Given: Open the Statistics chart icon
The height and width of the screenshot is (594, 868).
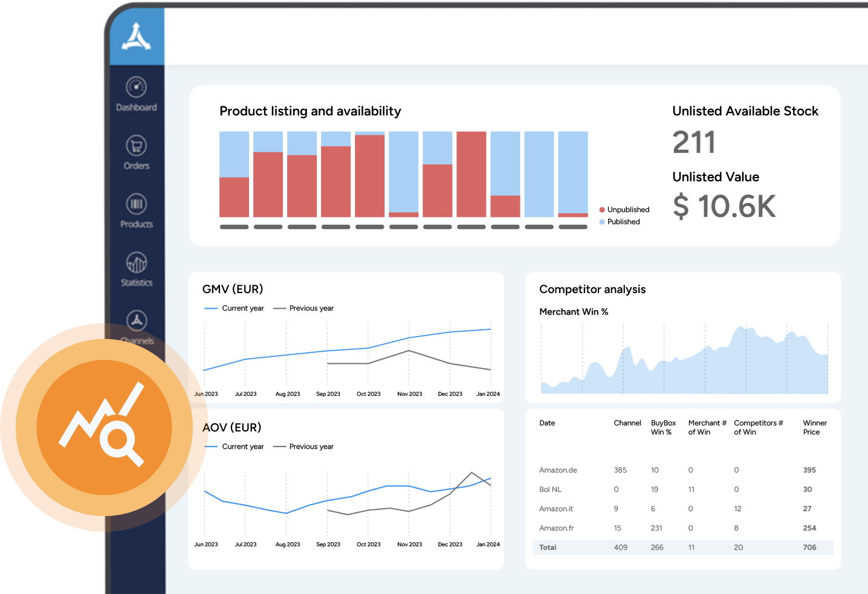Looking at the screenshot, I should point(137,262).
